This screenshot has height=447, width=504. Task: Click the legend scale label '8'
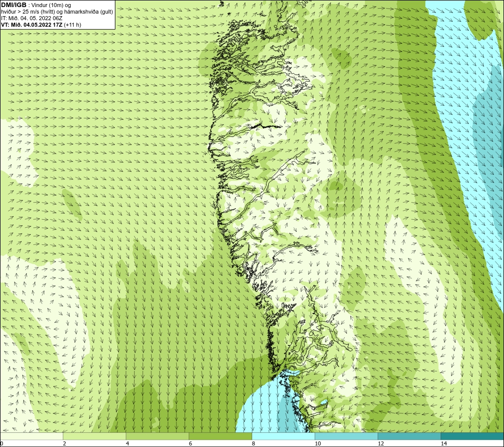tap(254, 443)
